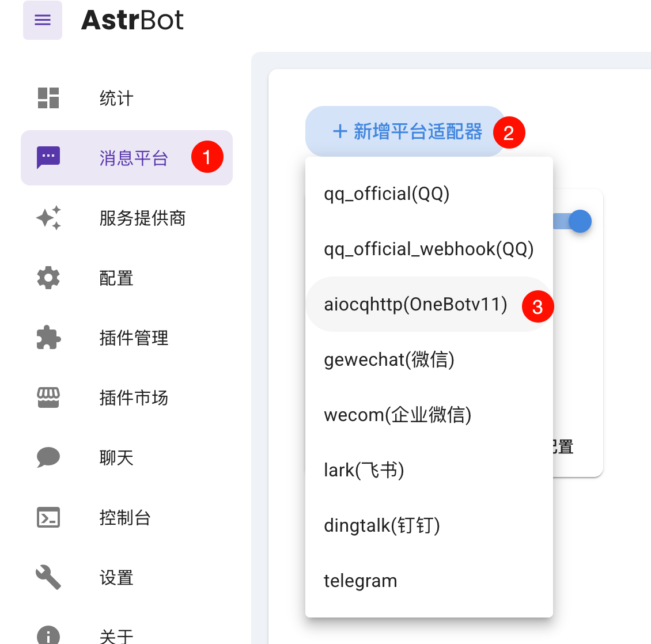Pick gewechat(微信) from the list
Viewport: 651px width, 644px height.
click(x=389, y=359)
